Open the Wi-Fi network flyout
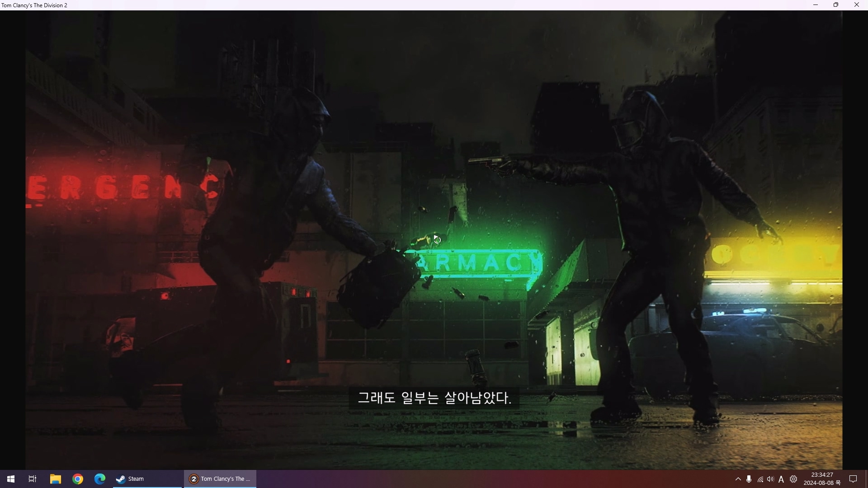Image resolution: width=868 pixels, height=488 pixels. (760, 479)
